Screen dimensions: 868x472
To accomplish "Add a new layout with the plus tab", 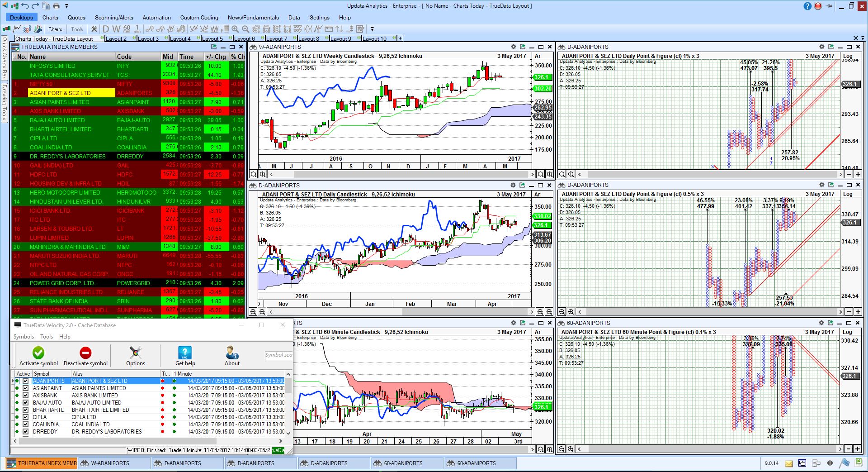I will pos(400,38).
